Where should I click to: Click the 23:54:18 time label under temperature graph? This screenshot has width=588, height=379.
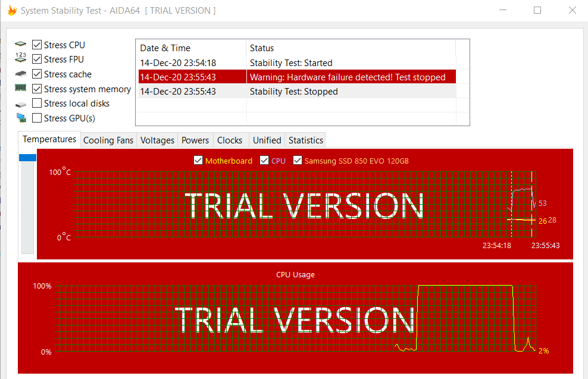point(496,246)
